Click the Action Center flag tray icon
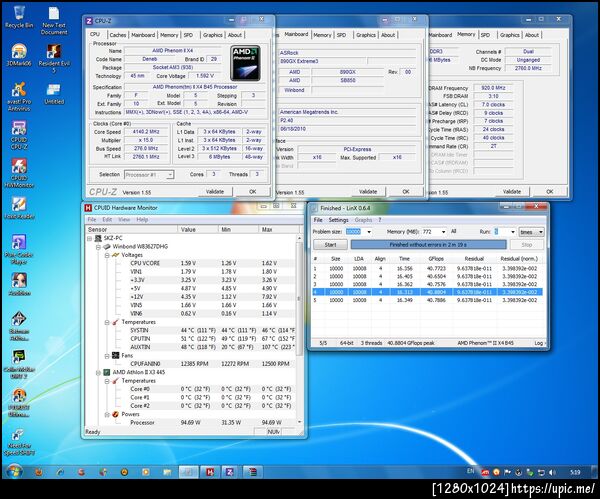The image size is (600, 499). click(507, 473)
